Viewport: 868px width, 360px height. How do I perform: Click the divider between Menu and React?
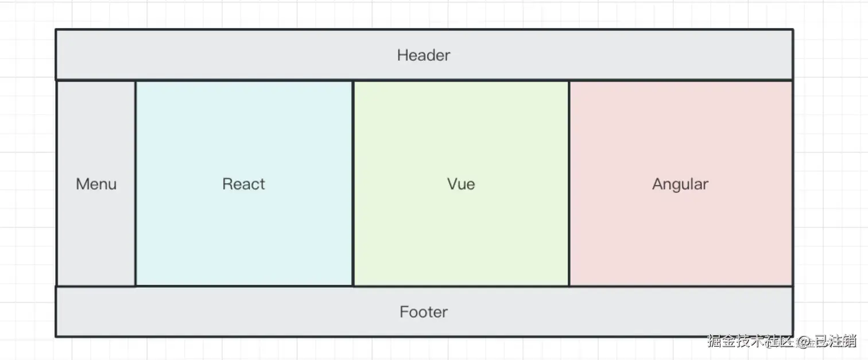pos(135,183)
